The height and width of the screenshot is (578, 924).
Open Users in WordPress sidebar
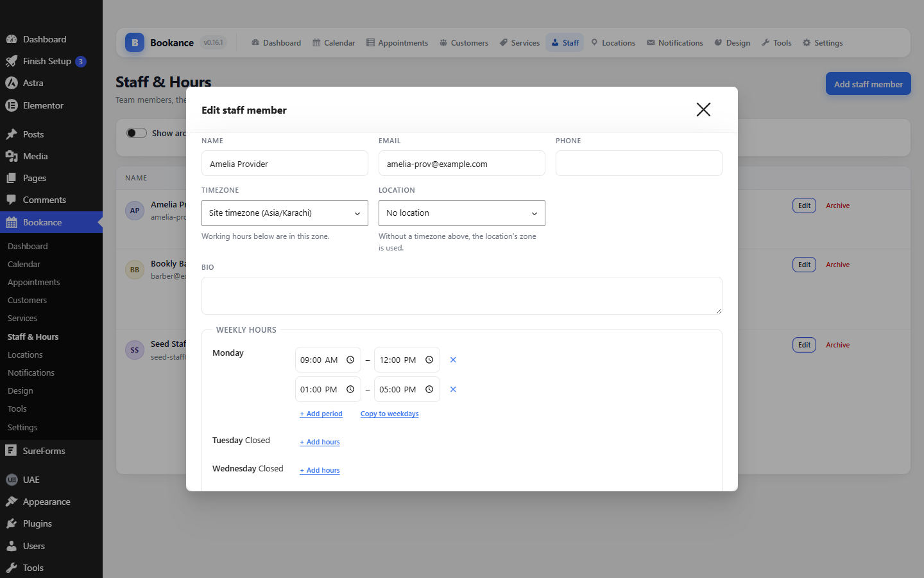[51, 546]
